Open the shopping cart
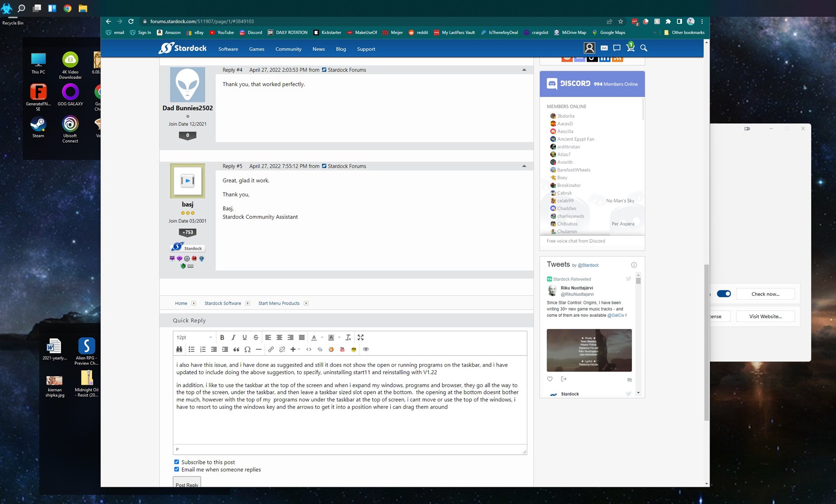 (630, 47)
